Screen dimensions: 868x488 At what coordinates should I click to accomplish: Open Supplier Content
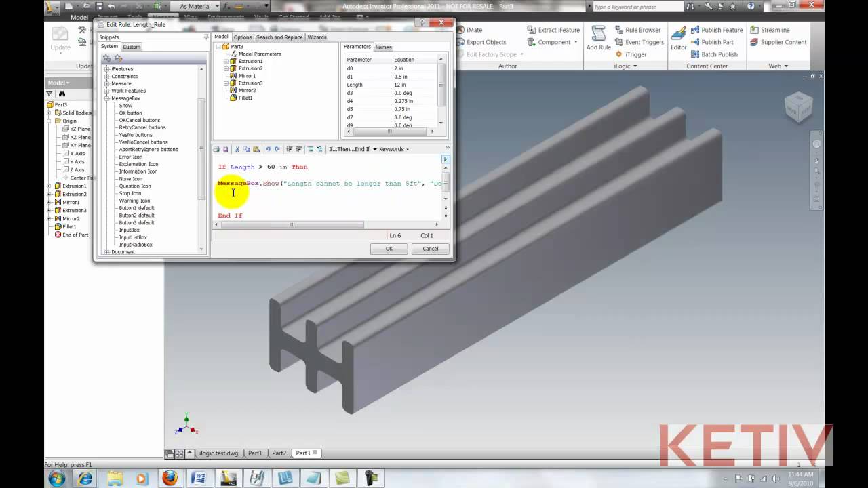tap(778, 42)
